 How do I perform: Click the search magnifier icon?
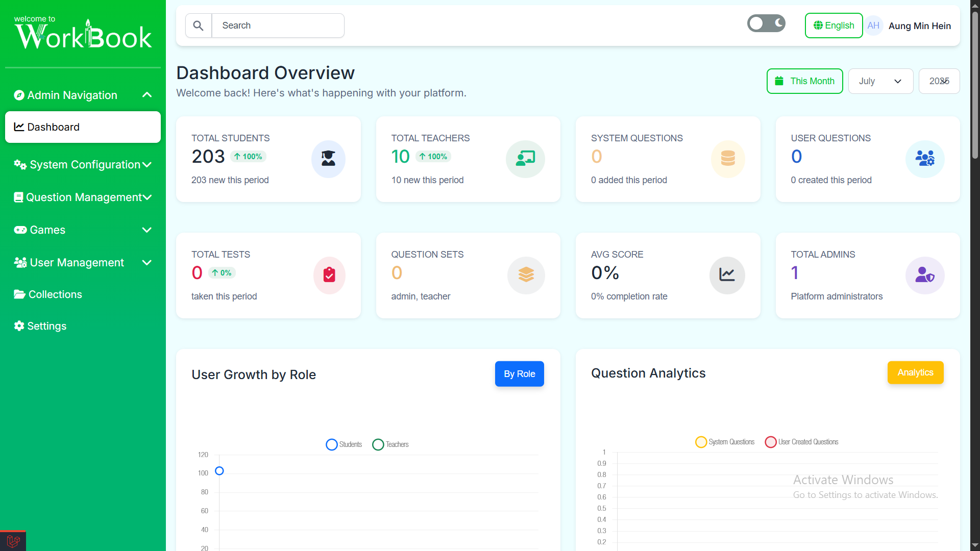pyautogui.click(x=199, y=26)
